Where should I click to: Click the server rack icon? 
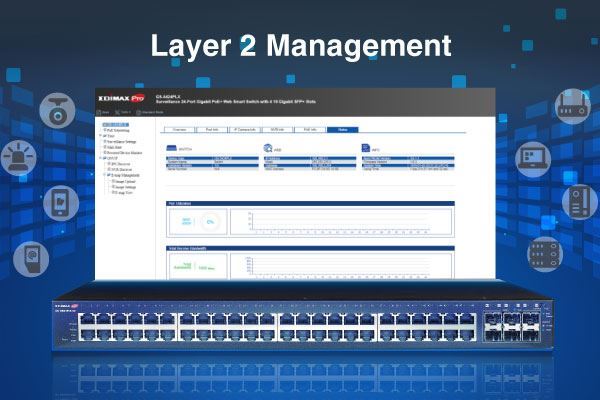tap(546, 253)
